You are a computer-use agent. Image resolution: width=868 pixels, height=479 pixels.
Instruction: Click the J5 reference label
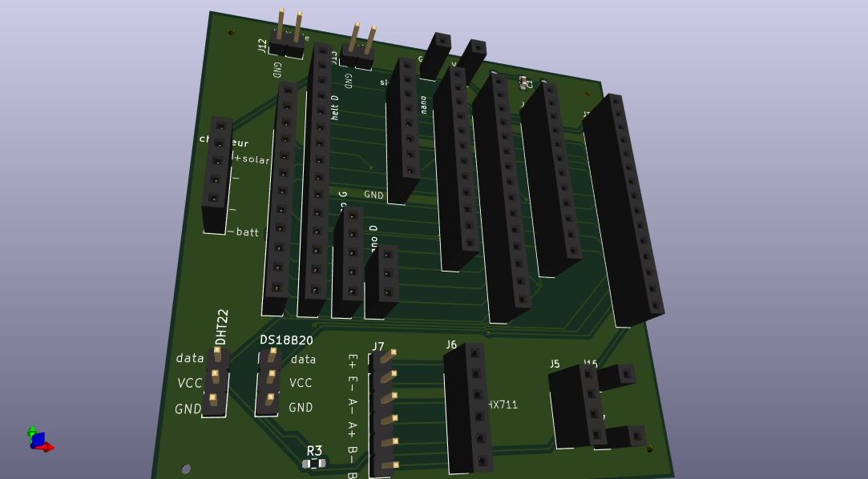tap(555, 364)
